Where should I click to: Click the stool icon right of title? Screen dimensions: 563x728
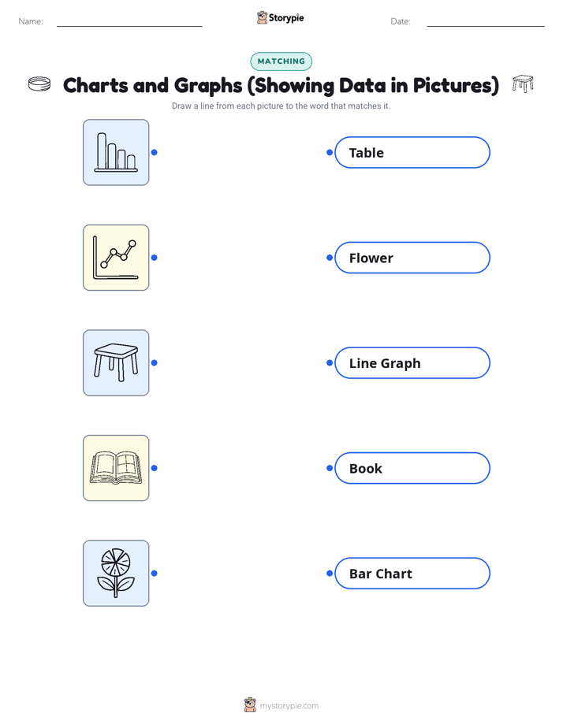pyautogui.click(x=523, y=84)
